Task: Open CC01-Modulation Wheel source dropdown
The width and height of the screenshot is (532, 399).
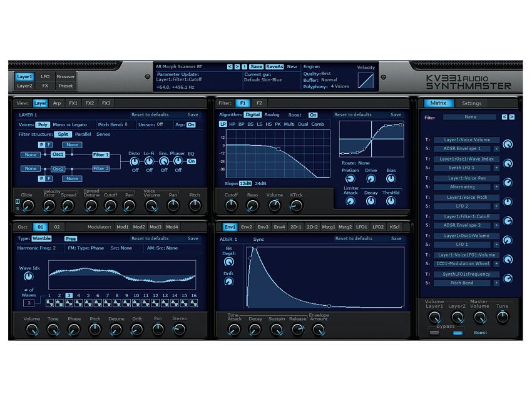Action: click(x=462, y=264)
